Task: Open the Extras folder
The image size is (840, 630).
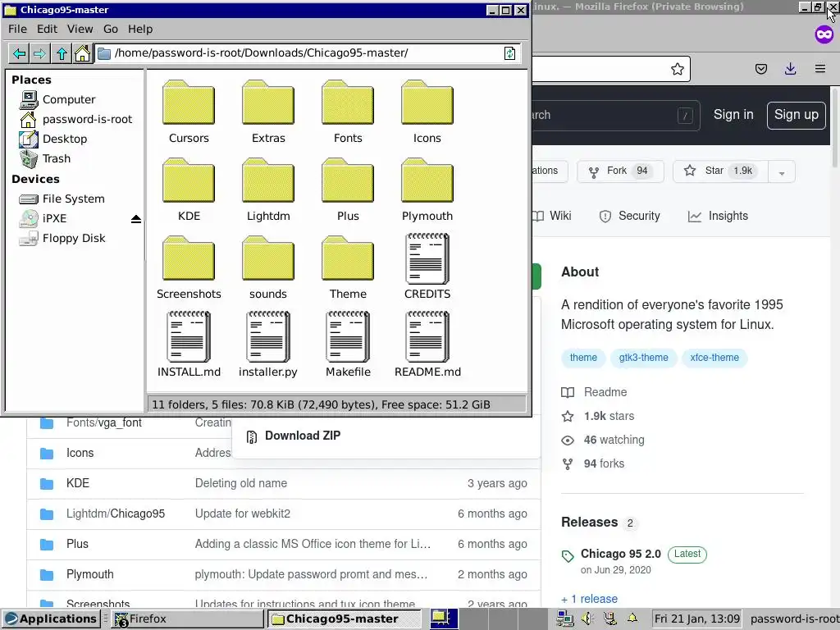Action: [268, 112]
